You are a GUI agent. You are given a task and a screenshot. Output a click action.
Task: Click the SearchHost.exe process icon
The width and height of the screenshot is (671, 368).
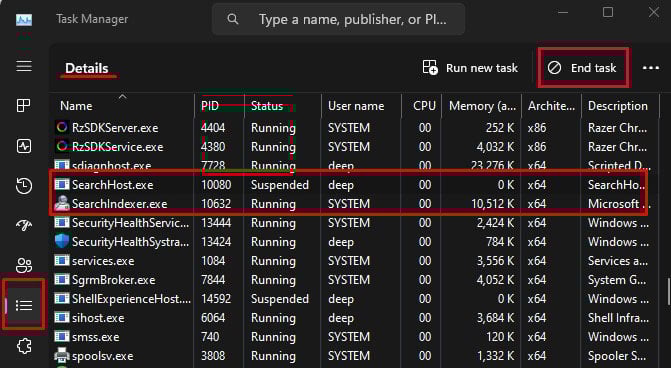[x=62, y=184]
